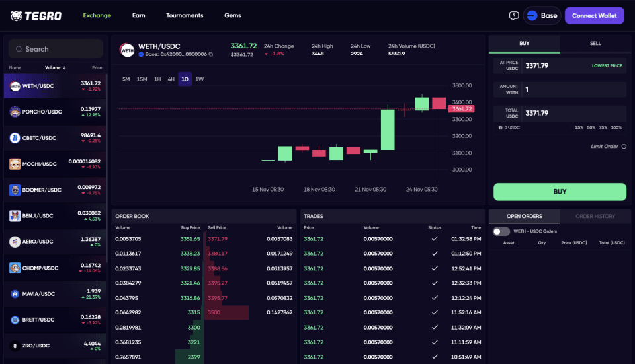This screenshot has height=364, width=635.
Task: Open the Base network selector
Action: (542, 15)
